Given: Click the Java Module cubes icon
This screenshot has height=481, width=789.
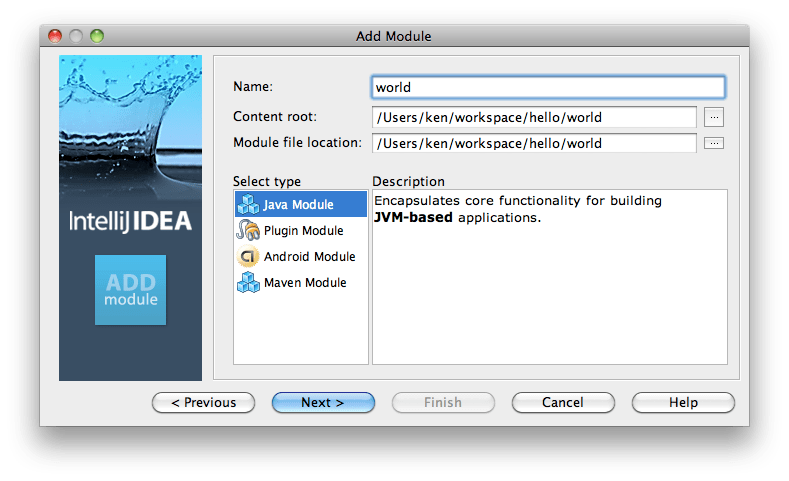Looking at the screenshot, I should (248, 204).
